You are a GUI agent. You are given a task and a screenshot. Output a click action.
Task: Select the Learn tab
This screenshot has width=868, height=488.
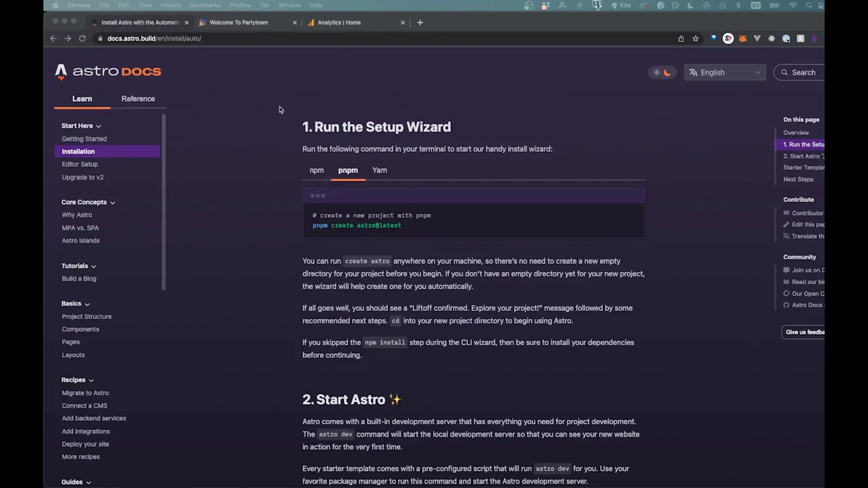click(x=82, y=99)
